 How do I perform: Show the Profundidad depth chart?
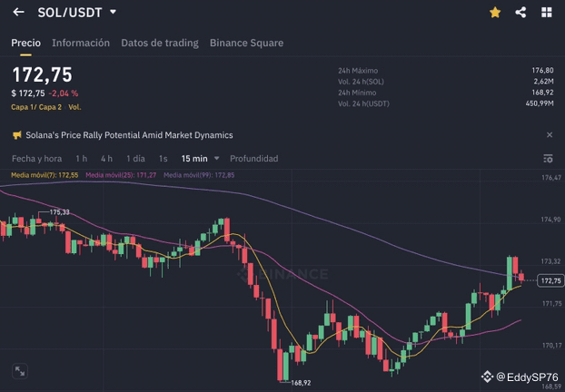[x=253, y=159]
